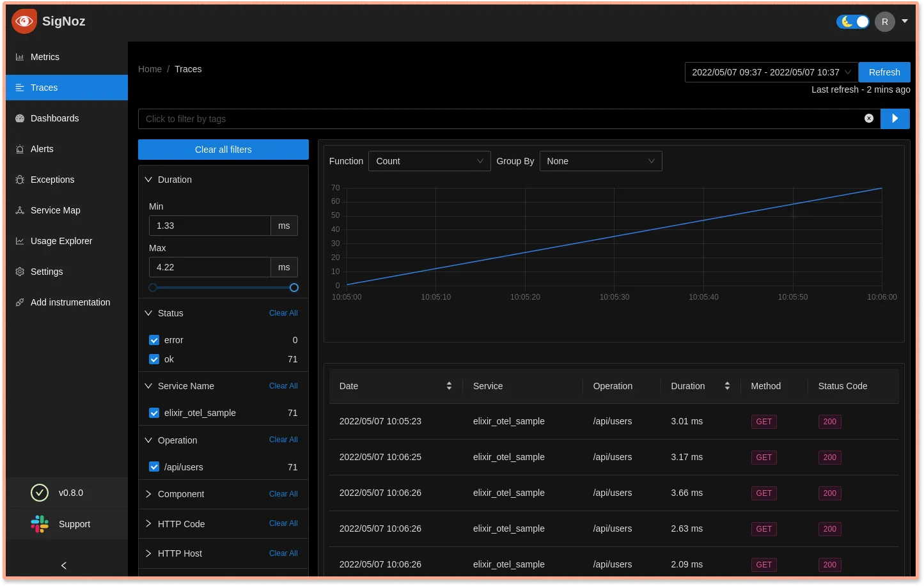
Task: Expand the Component filter section
Action: pyautogui.click(x=148, y=494)
